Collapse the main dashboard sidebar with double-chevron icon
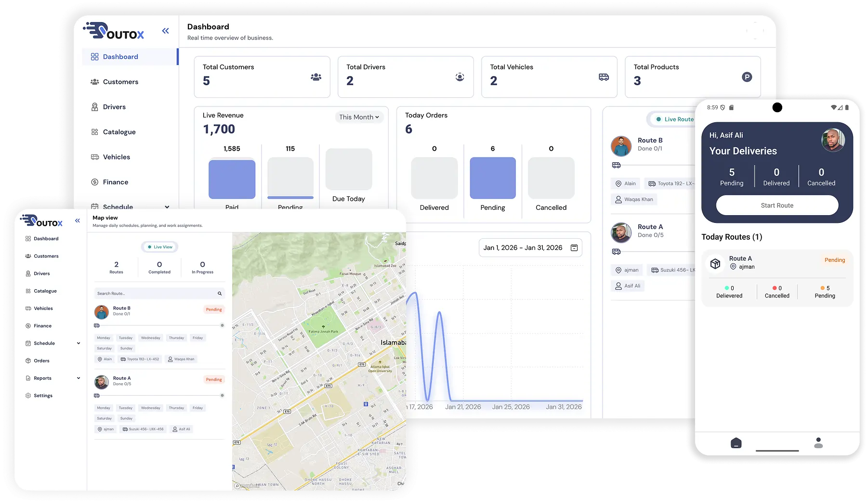Screen dimensions: 867x504 click(x=165, y=31)
